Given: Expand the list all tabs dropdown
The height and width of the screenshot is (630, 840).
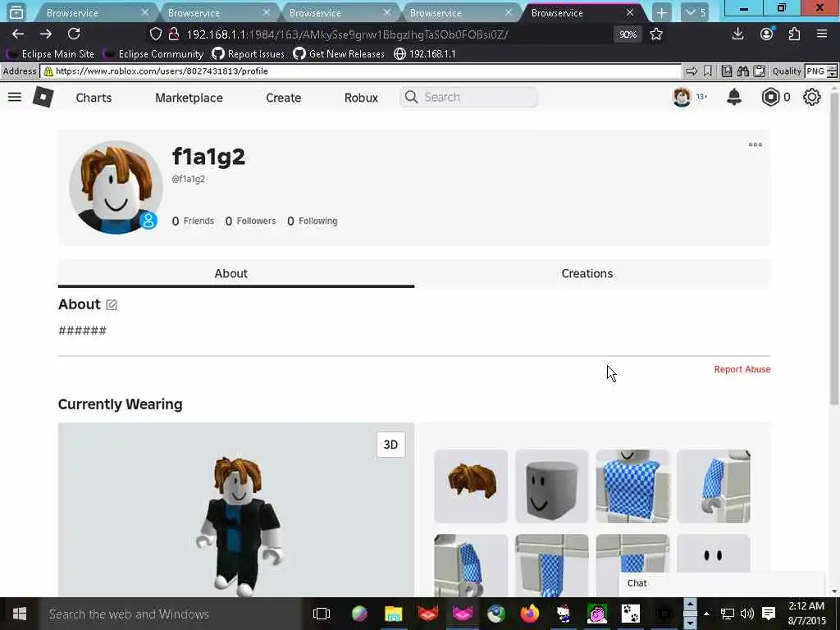Looking at the screenshot, I should pos(694,12).
